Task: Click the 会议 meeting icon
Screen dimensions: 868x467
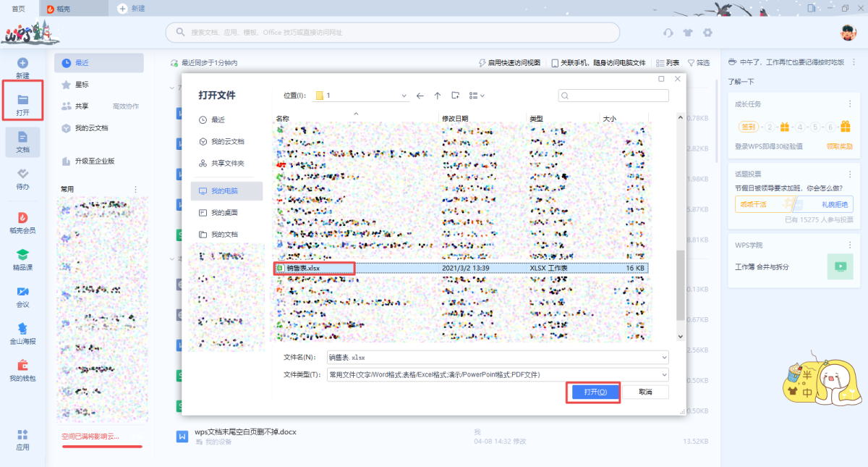Action: pos(22,291)
